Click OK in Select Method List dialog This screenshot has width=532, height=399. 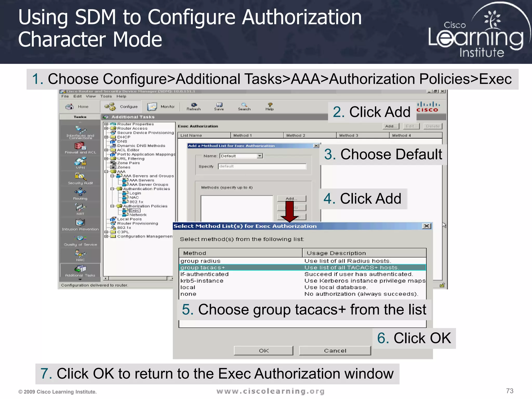click(264, 351)
